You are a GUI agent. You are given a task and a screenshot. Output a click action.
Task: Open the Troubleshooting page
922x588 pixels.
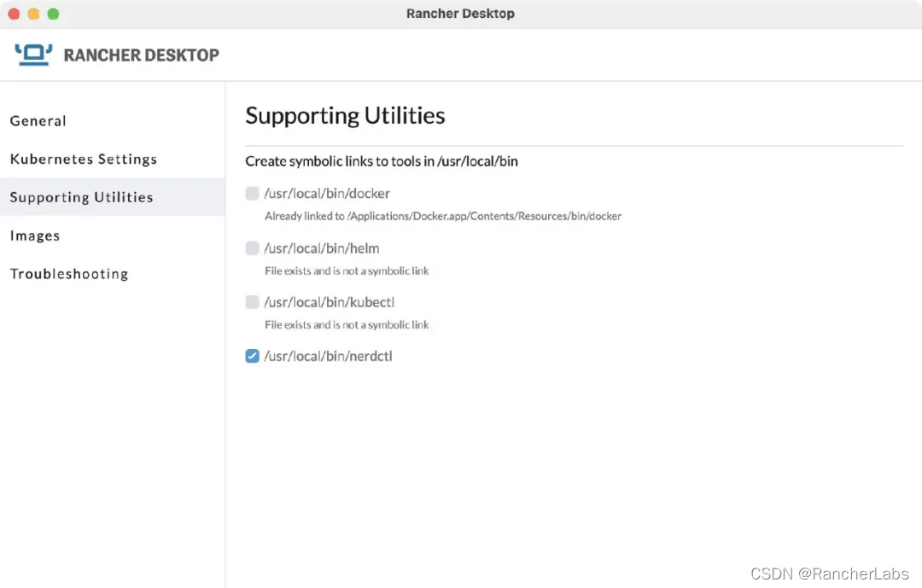pos(69,274)
